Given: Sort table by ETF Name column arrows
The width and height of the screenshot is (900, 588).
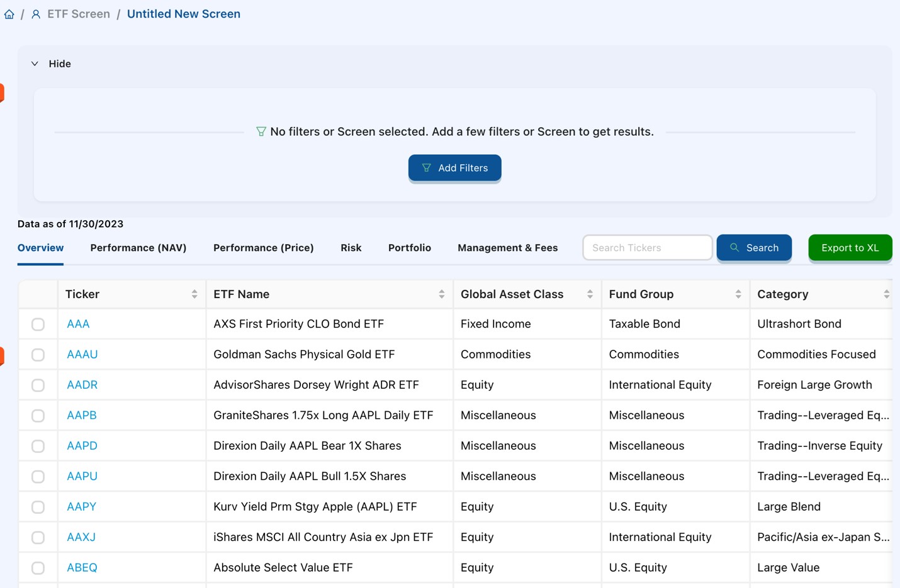Looking at the screenshot, I should click(442, 294).
